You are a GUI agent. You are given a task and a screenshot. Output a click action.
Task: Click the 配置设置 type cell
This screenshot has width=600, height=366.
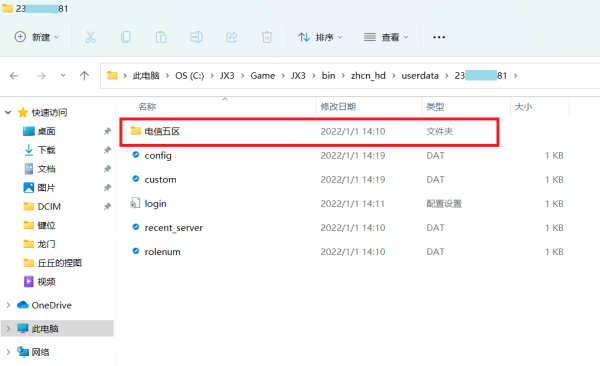pos(444,204)
